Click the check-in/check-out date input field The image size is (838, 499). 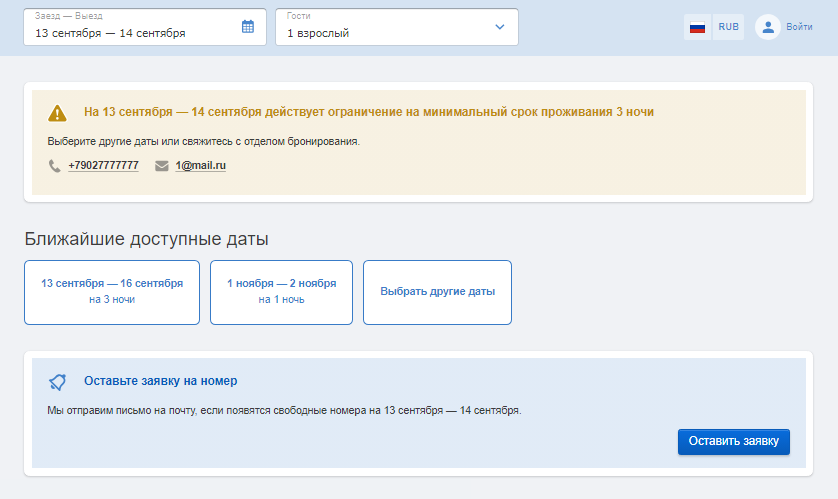point(145,27)
